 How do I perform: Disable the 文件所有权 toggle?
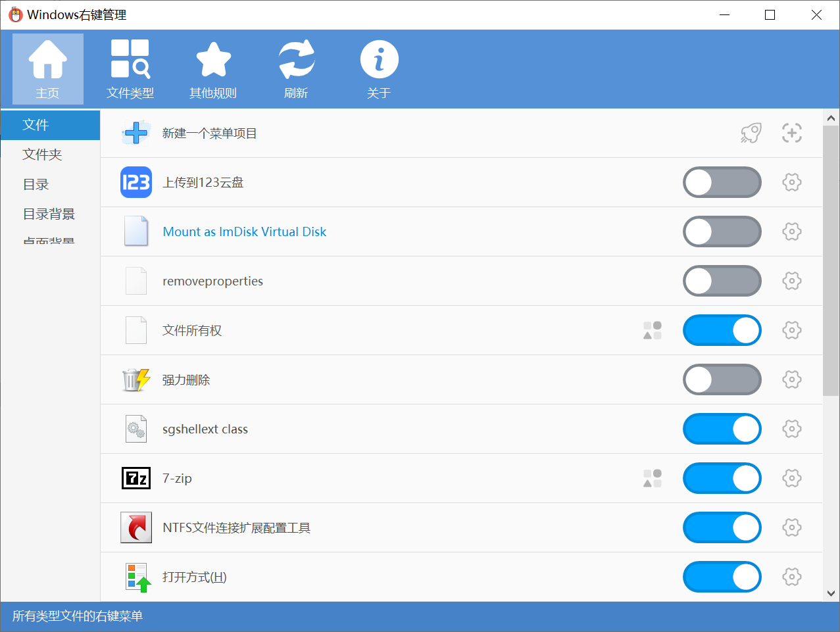click(722, 330)
